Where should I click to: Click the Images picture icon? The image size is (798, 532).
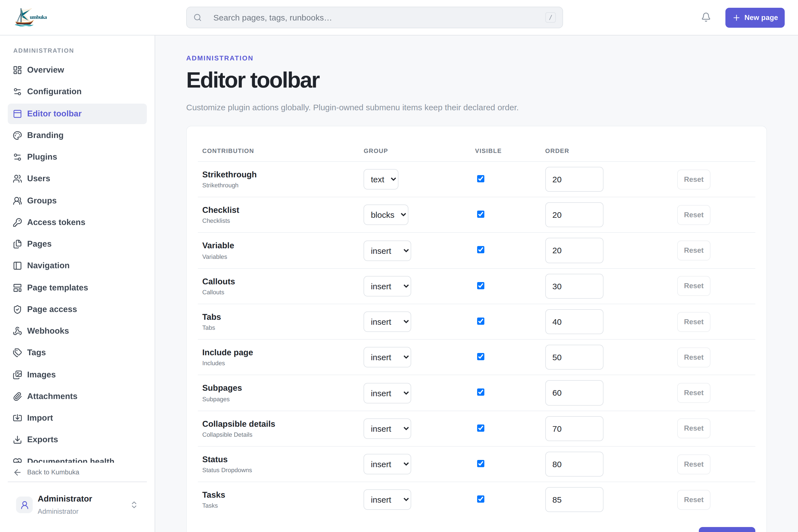[x=17, y=375]
